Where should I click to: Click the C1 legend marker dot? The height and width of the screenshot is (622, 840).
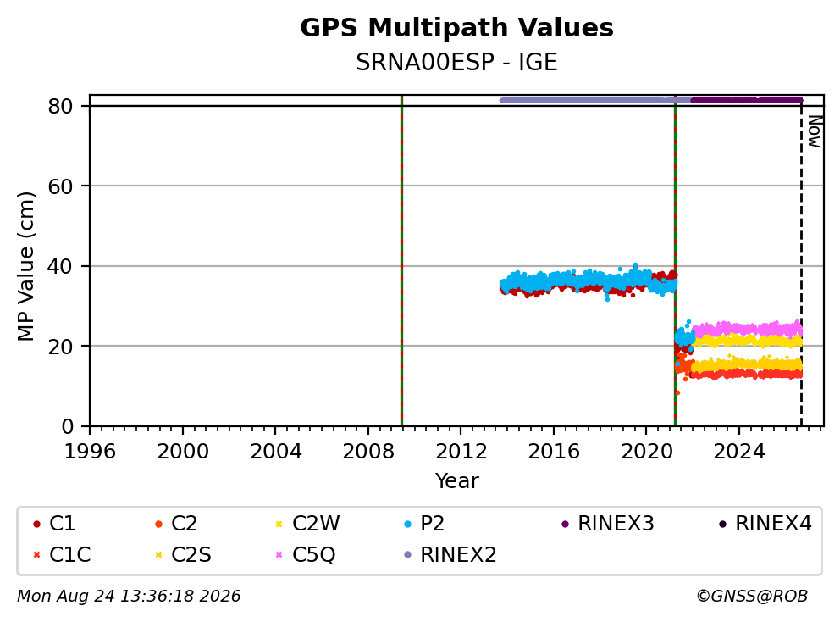pyautogui.click(x=36, y=524)
